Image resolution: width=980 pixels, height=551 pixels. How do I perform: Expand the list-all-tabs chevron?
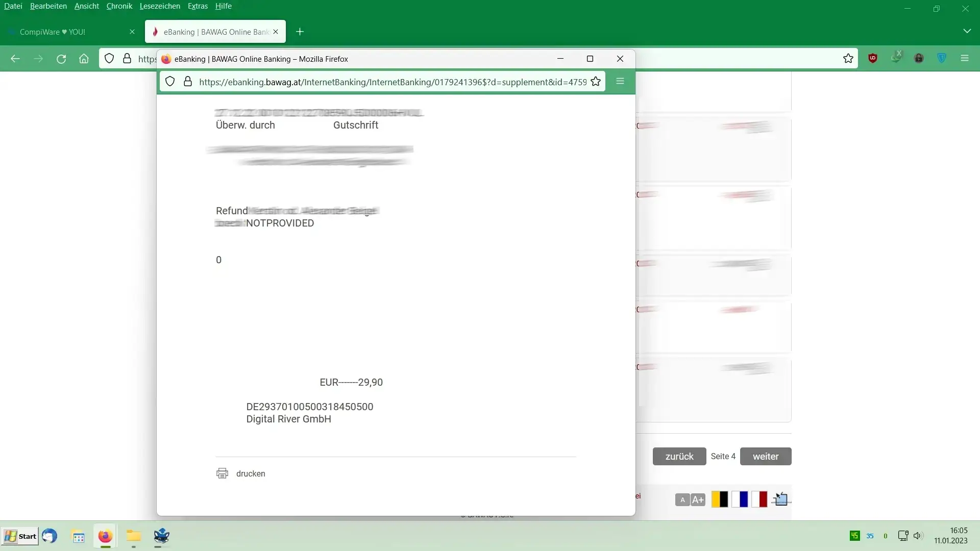click(967, 31)
